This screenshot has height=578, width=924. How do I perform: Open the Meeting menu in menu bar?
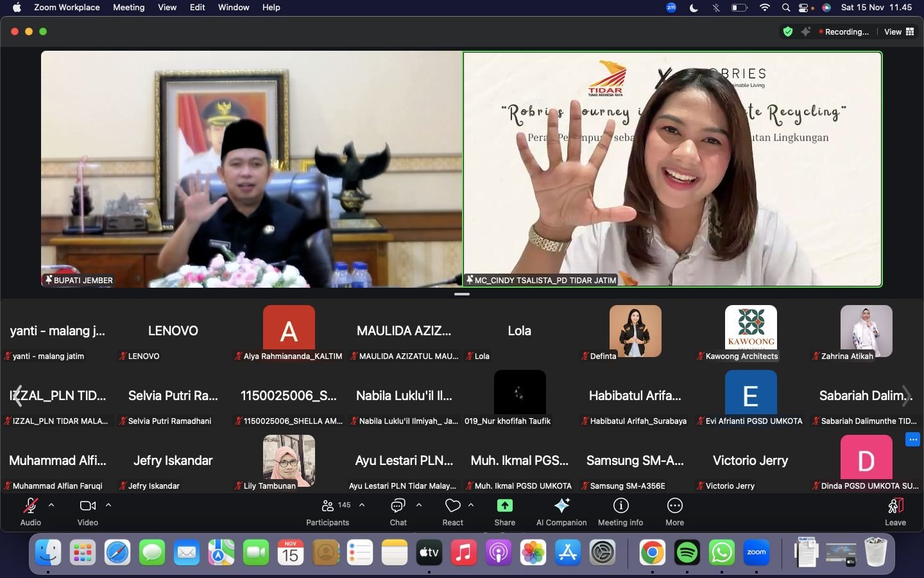(x=128, y=8)
